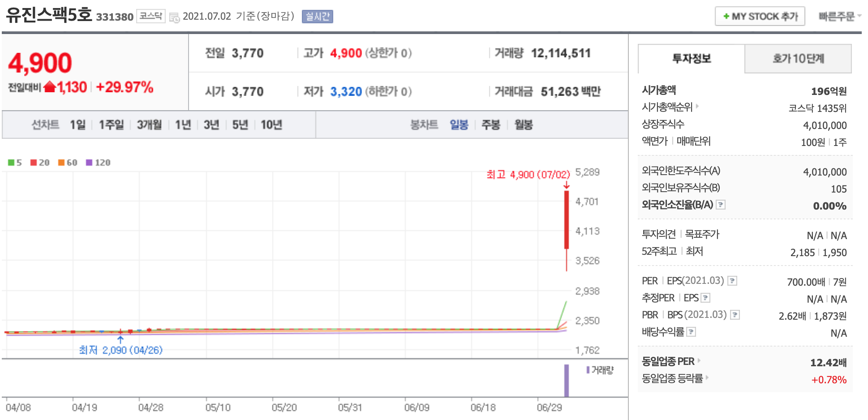
Task: Click the 저가 value 3,320
Action: pyautogui.click(x=346, y=92)
